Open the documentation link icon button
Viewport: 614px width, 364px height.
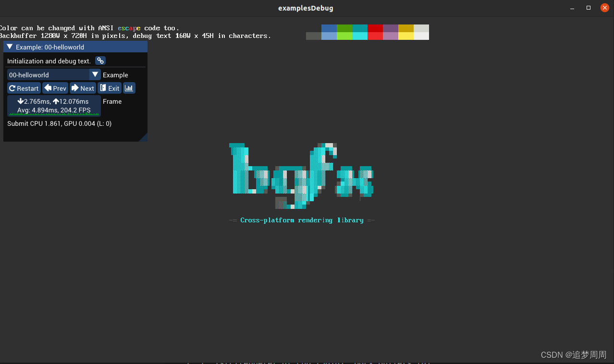coord(100,61)
